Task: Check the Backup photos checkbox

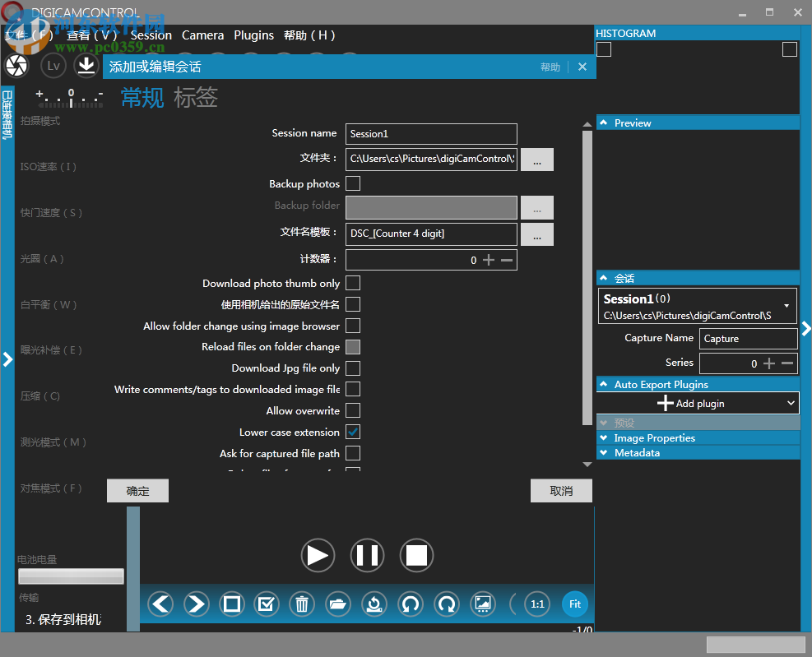Action: (353, 183)
